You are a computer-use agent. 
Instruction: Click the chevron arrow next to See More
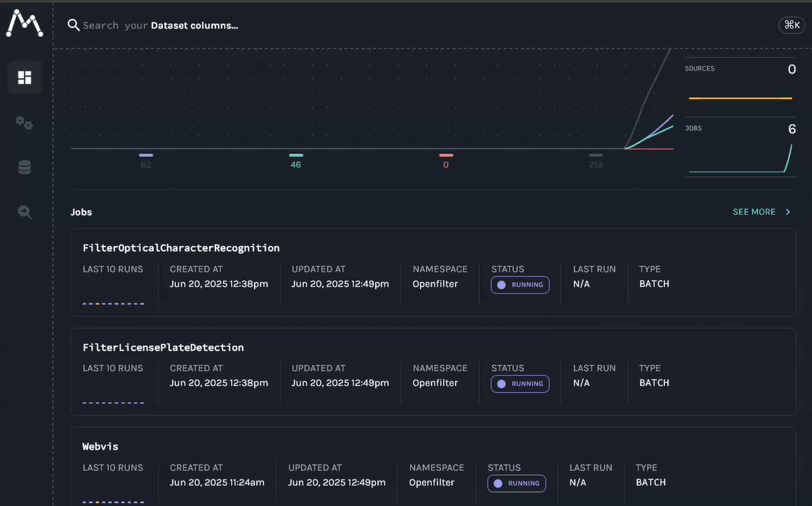click(x=788, y=212)
